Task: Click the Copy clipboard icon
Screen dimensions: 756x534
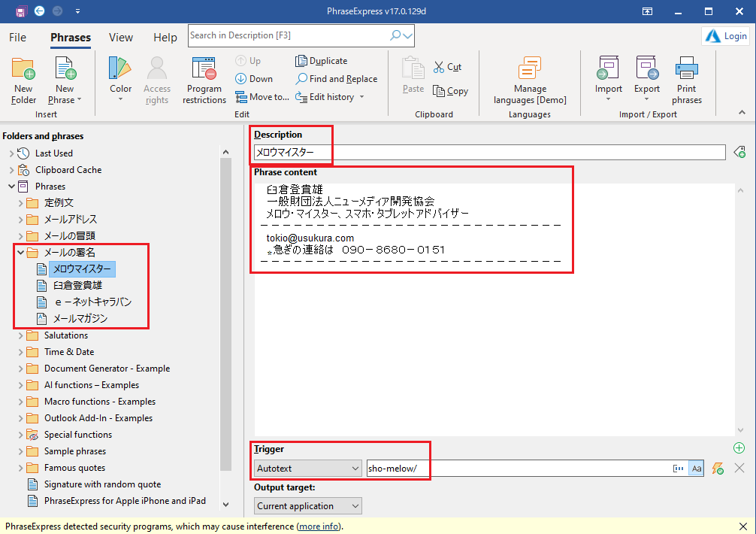Action: click(x=450, y=91)
